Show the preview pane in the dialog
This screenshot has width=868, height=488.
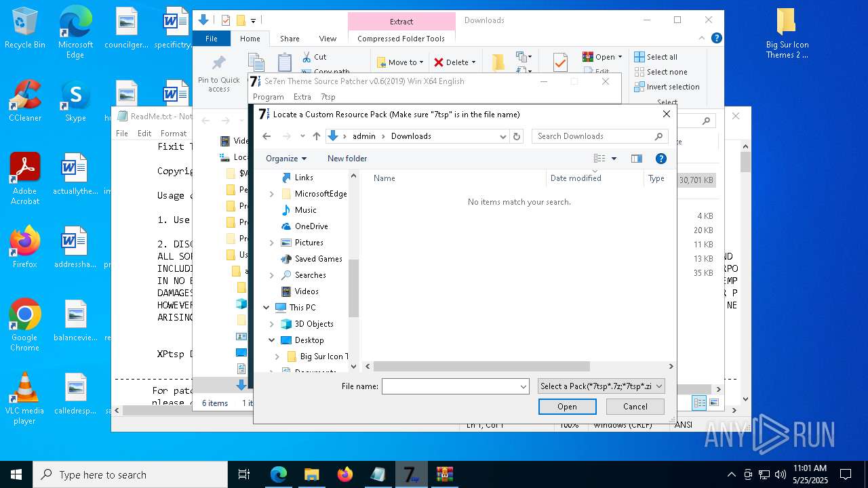[636, 159]
